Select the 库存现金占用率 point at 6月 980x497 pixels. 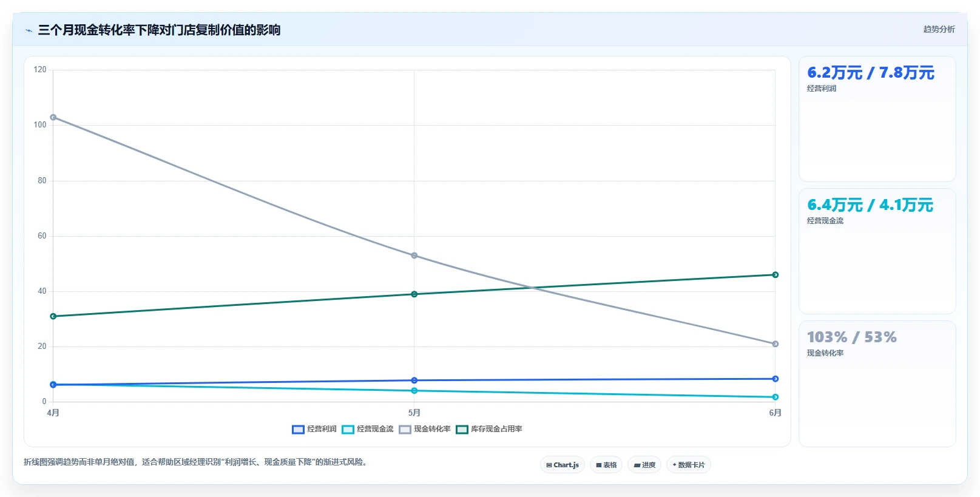tap(776, 275)
